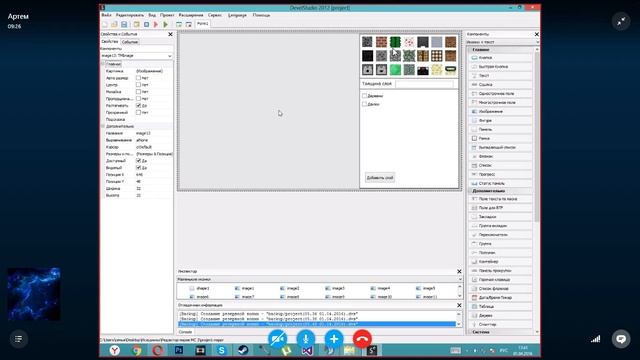Pick the red brick texture tile
The image size is (640, 360).
pos(381,42)
